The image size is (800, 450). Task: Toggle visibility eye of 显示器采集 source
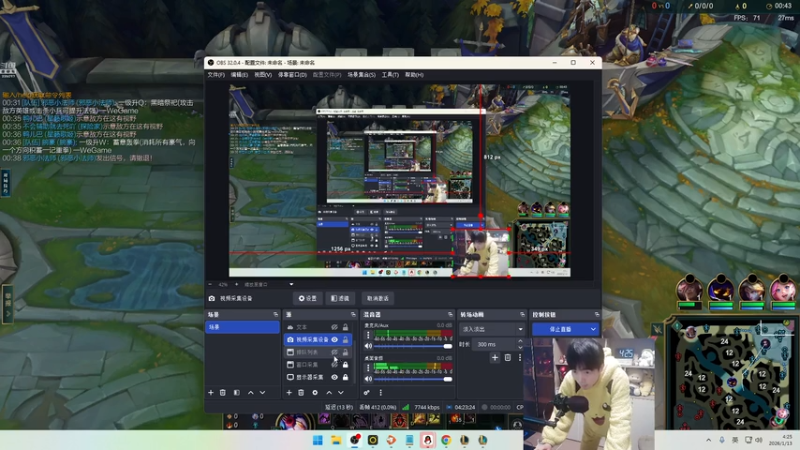[x=334, y=377]
